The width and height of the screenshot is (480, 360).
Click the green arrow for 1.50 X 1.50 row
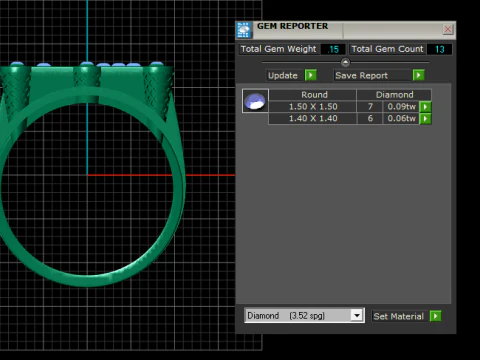[x=425, y=107]
